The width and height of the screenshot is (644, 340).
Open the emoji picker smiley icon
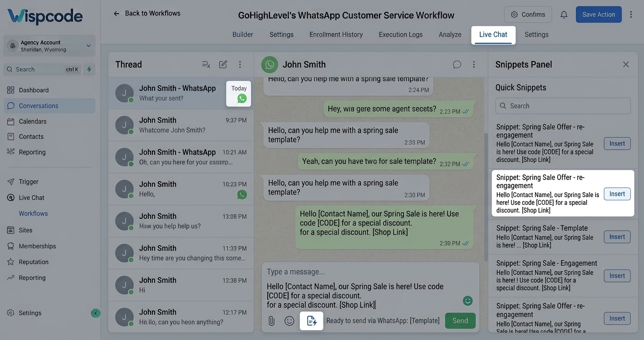pos(289,321)
